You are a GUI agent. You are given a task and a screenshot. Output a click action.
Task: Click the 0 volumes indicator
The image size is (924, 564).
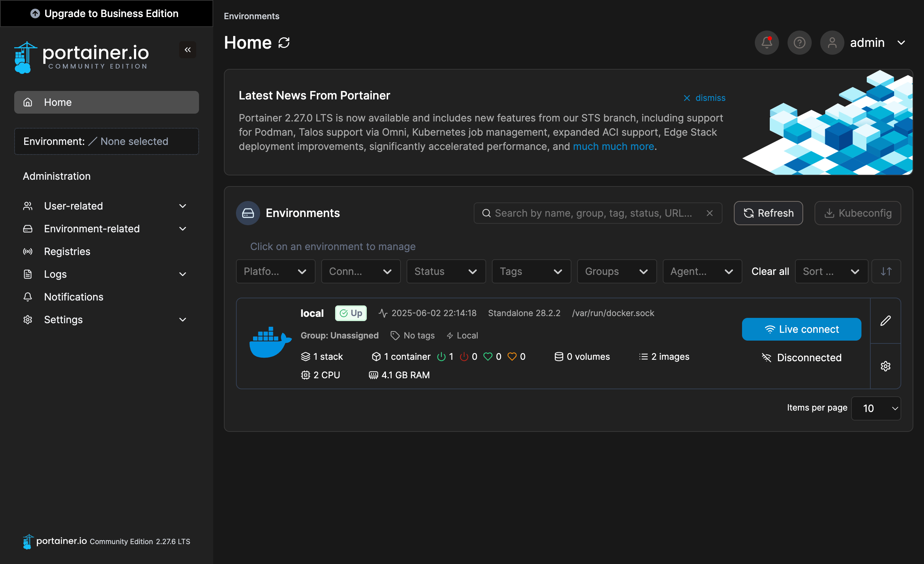coord(582,356)
